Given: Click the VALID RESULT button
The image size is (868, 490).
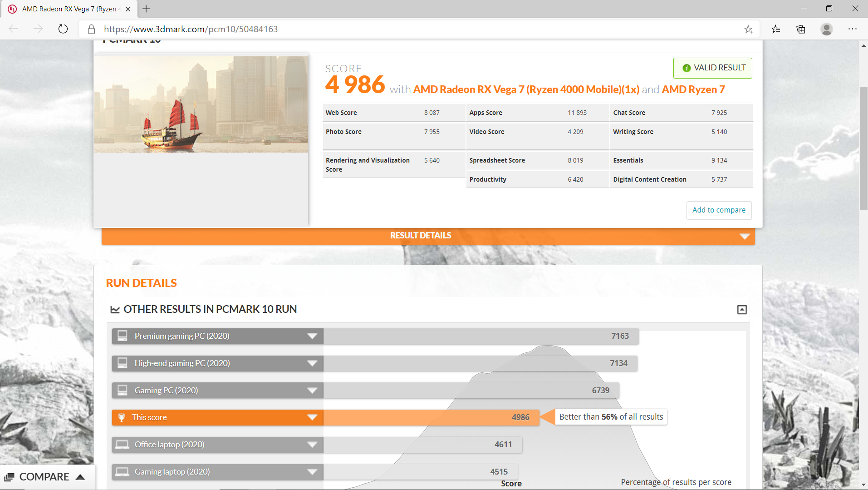Looking at the screenshot, I should [x=712, y=68].
